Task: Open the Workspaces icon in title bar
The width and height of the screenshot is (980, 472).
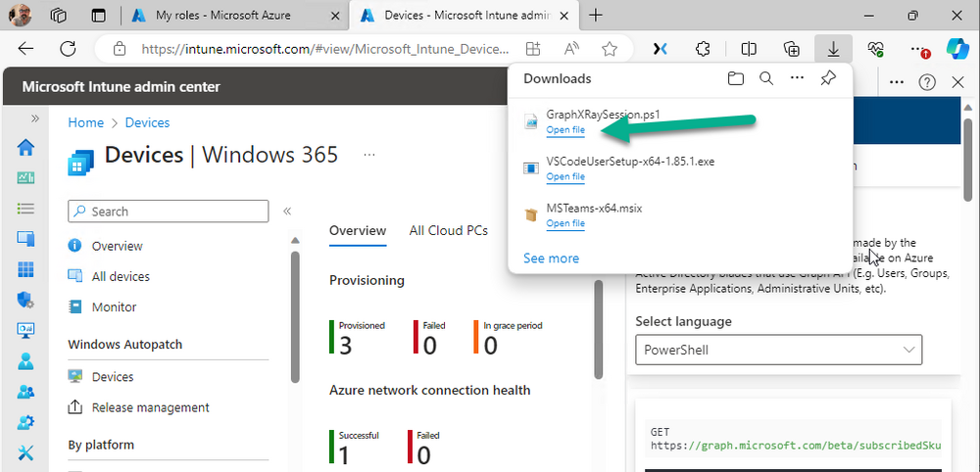Action: [59, 16]
